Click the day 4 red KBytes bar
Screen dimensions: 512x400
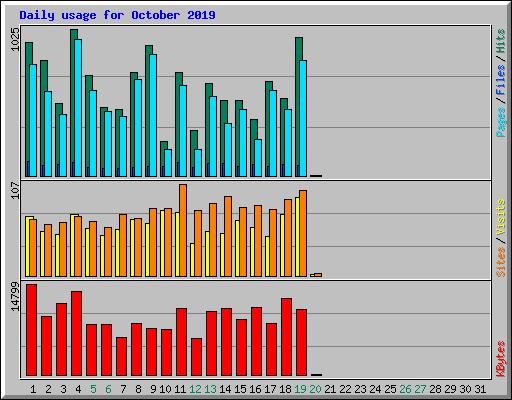tap(76, 333)
